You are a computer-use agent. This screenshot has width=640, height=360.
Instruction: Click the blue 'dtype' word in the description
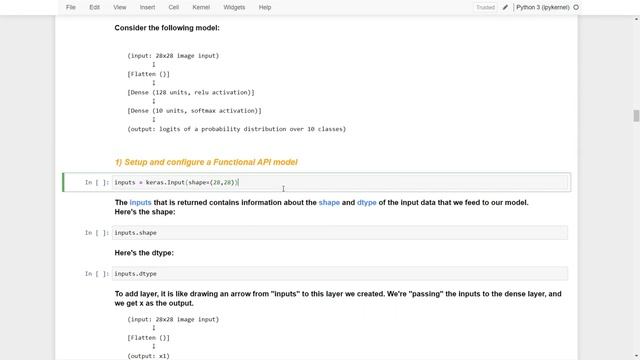(367, 202)
